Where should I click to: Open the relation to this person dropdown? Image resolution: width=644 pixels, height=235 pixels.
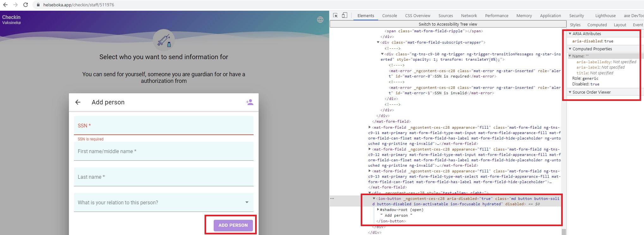coord(164,202)
